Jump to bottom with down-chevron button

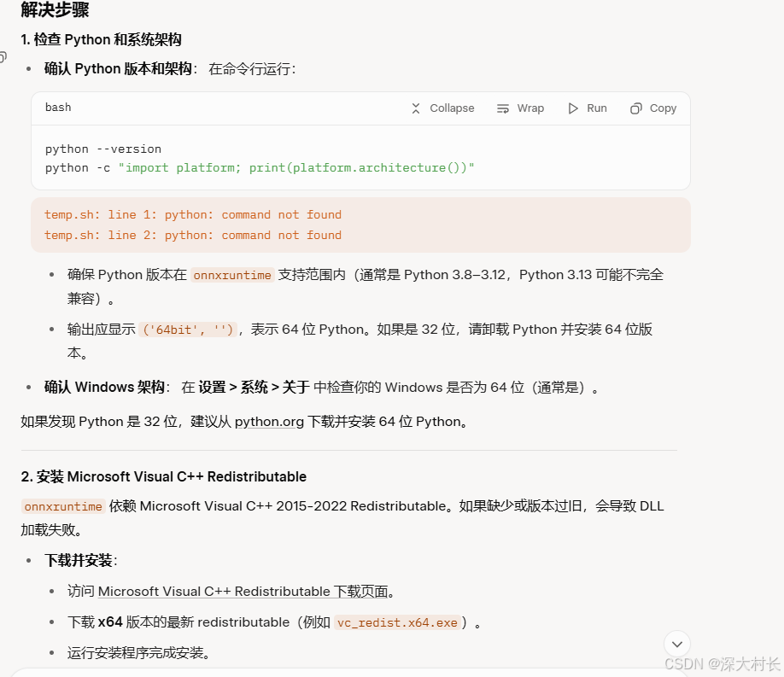pyautogui.click(x=677, y=644)
